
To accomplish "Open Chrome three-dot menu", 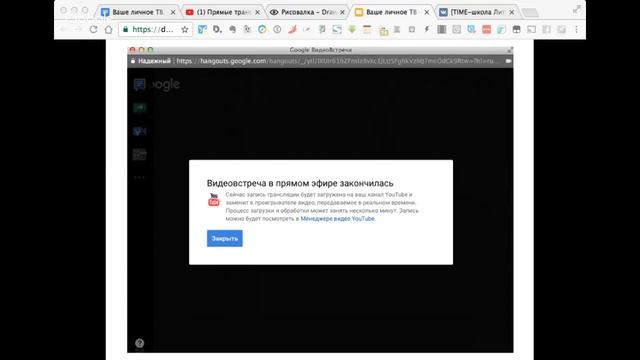I will (x=576, y=29).
